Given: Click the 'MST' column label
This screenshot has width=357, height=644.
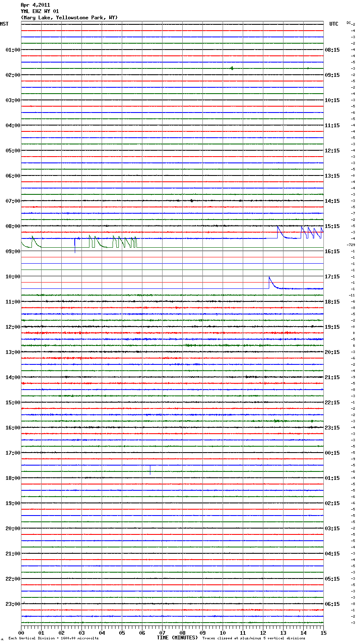Looking at the screenshot, I should 4,24.
